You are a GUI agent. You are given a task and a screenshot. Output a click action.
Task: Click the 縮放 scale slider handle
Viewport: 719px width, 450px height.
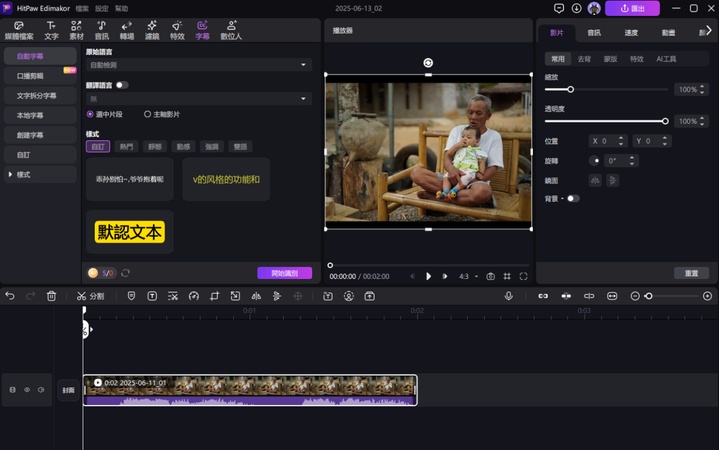[x=570, y=89]
